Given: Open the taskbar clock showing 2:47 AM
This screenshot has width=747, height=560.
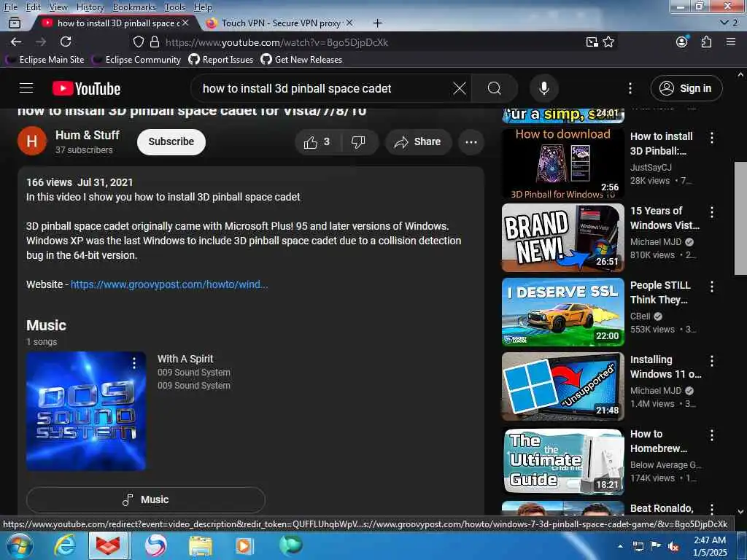Looking at the screenshot, I should [x=710, y=546].
